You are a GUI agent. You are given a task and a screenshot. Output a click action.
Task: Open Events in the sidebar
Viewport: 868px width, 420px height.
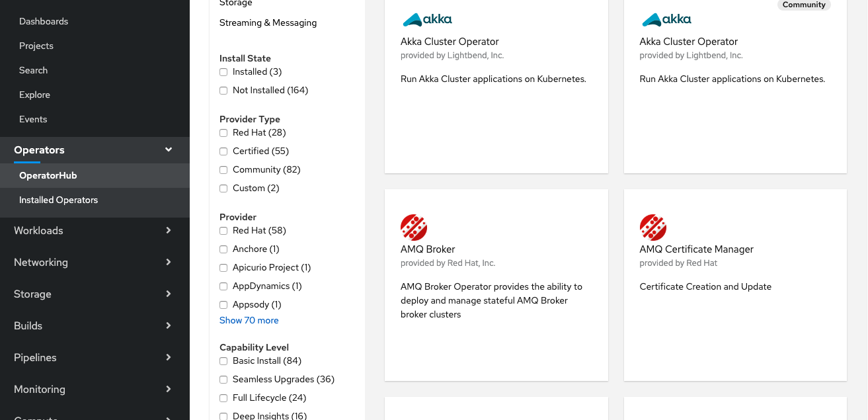coord(33,119)
